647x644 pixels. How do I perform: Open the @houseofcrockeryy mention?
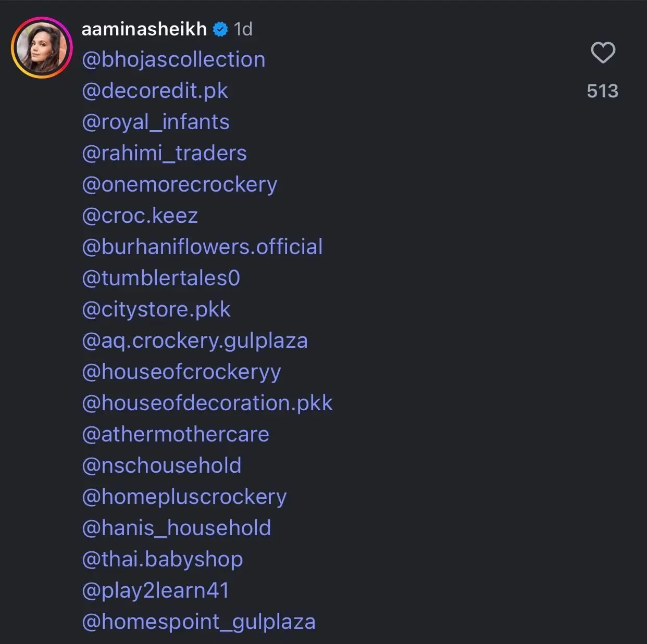[181, 372]
